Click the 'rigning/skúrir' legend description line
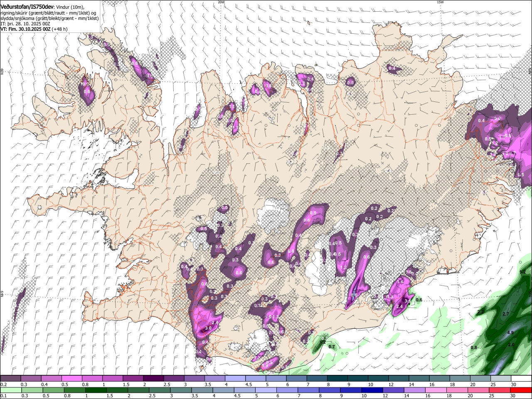Image resolution: width=532 pixels, height=399 pixels. tap(48, 13)
